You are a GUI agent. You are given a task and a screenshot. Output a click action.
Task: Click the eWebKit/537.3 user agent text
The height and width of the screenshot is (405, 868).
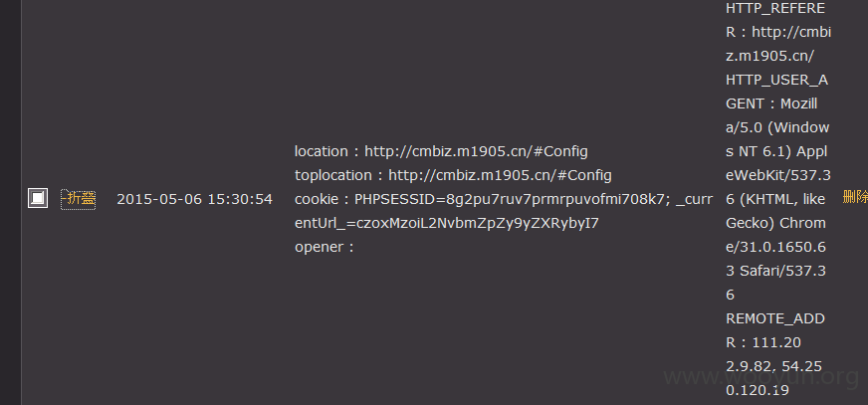click(x=778, y=175)
